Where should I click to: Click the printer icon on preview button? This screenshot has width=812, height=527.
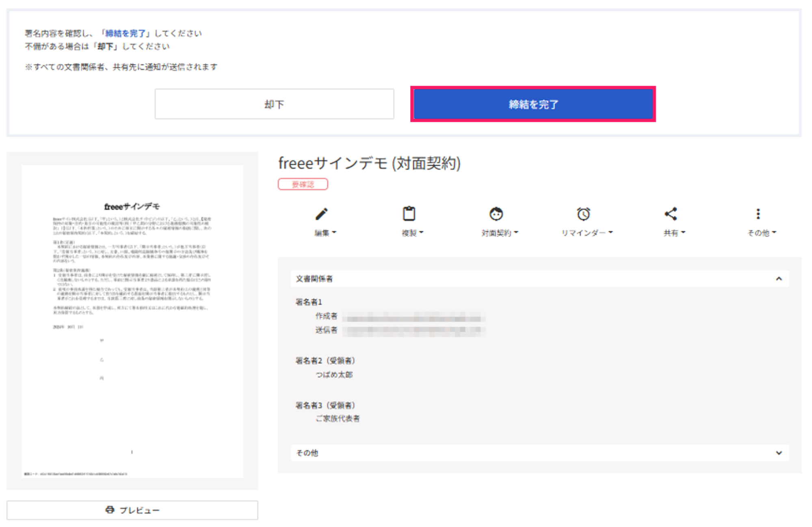[110, 510]
